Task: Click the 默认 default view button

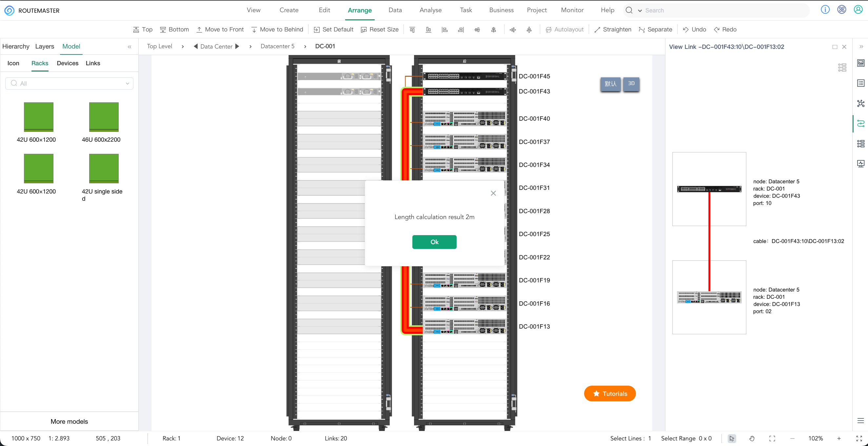Action: (x=610, y=84)
